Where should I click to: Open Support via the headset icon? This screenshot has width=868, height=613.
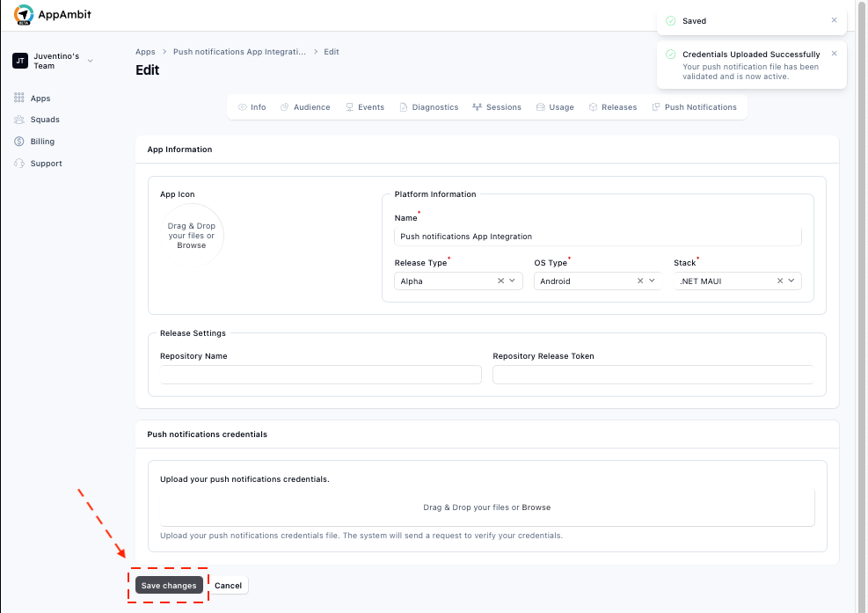[19, 164]
